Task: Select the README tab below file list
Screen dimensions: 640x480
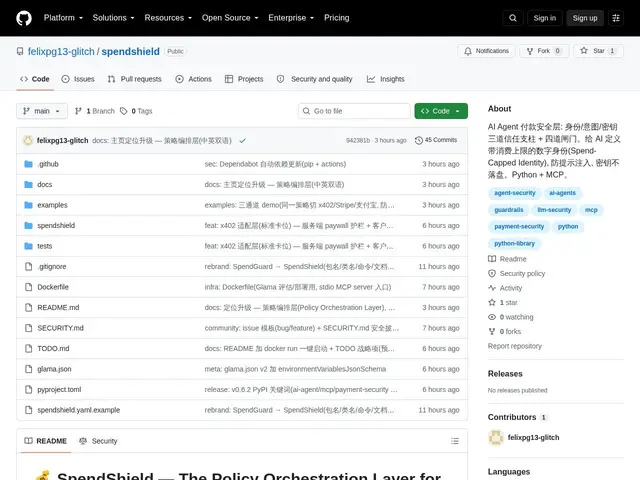Action: coord(45,441)
